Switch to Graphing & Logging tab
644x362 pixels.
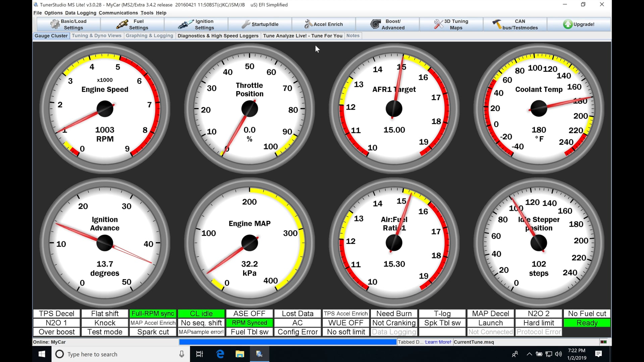pos(149,36)
